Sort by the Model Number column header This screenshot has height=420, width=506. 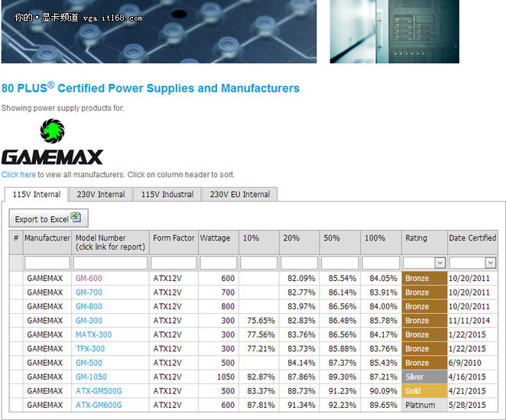(x=110, y=242)
